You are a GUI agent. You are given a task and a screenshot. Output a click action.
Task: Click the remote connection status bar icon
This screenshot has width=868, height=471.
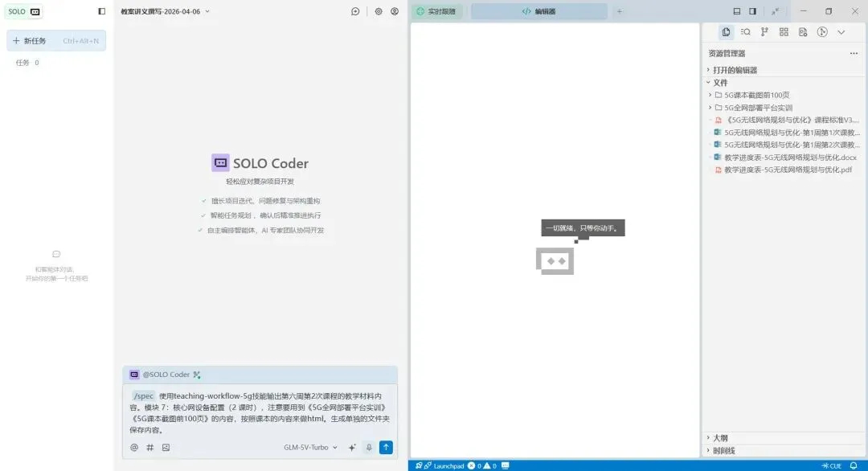point(419,465)
